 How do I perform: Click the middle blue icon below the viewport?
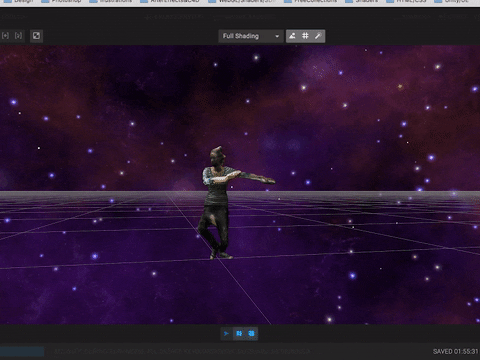pos(239,333)
